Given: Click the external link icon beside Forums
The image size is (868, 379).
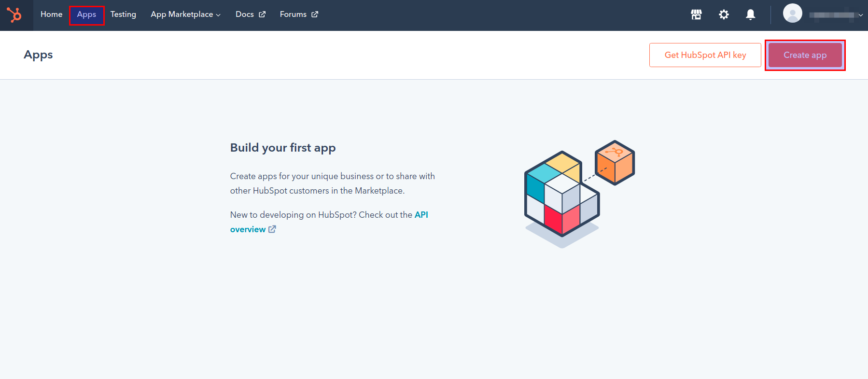Looking at the screenshot, I should 315,14.
